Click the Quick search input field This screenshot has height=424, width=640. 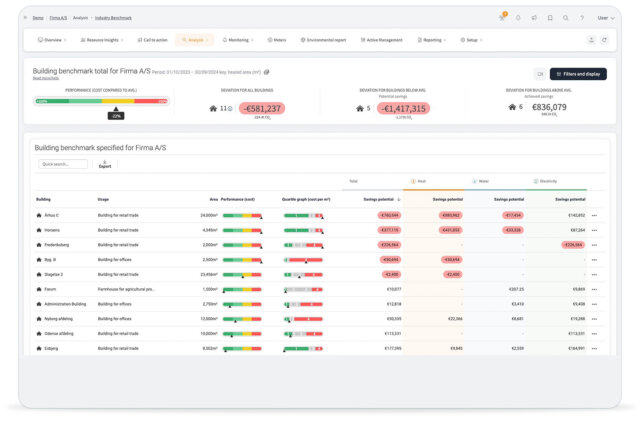coord(63,164)
